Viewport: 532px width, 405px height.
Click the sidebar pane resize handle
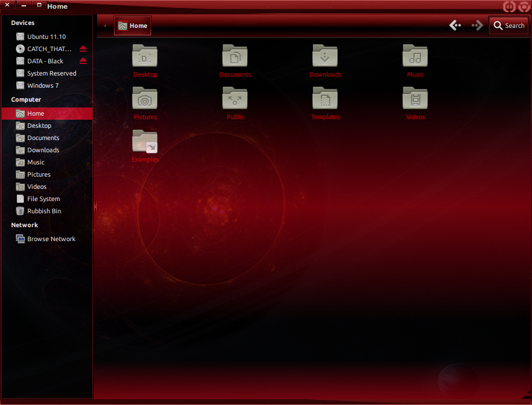click(x=95, y=206)
